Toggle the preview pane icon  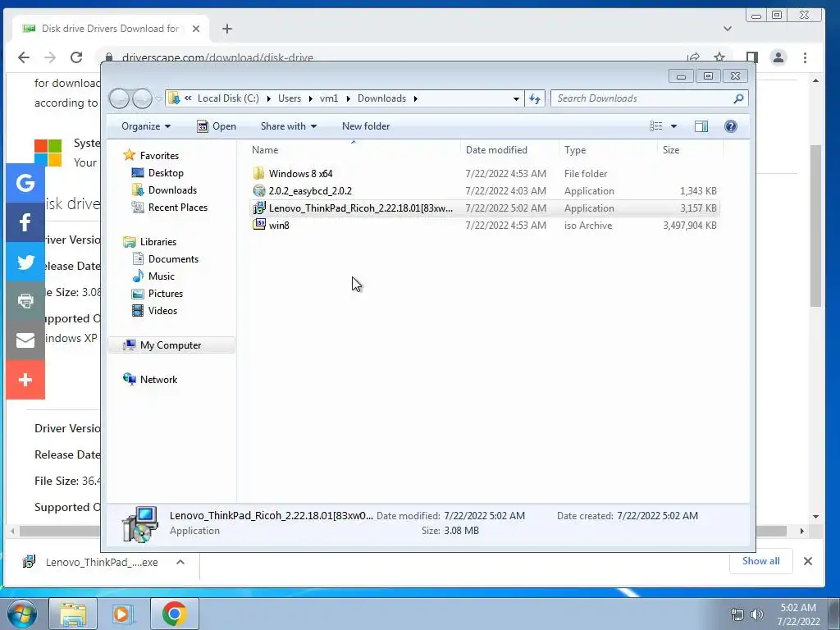pos(701,126)
